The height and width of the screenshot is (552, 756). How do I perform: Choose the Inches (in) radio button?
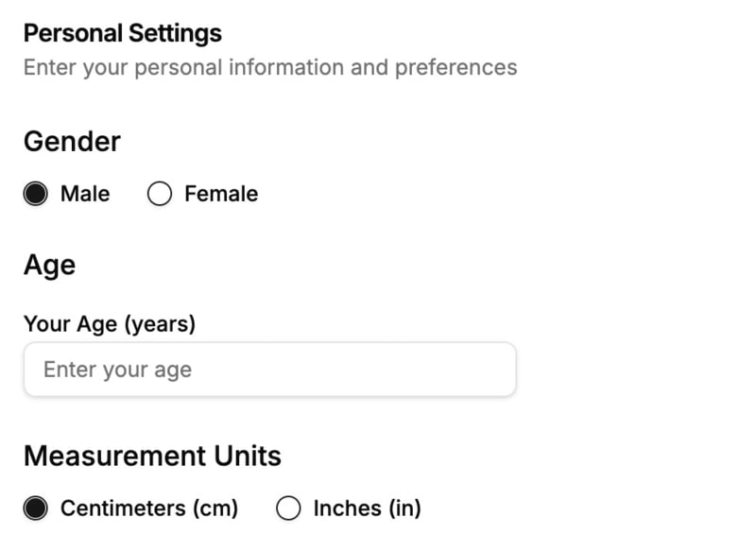(288, 509)
